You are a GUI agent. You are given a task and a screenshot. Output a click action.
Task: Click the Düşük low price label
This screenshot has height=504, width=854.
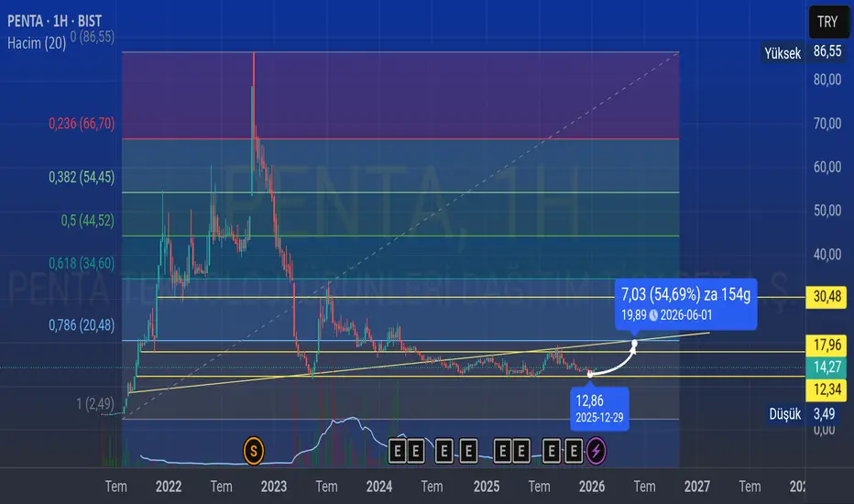click(x=785, y=414)
